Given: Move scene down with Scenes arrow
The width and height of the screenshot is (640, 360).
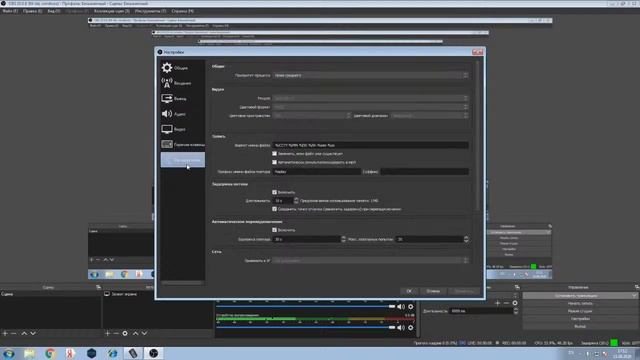Looking at the screenshot, I should [x=33, y=333].
